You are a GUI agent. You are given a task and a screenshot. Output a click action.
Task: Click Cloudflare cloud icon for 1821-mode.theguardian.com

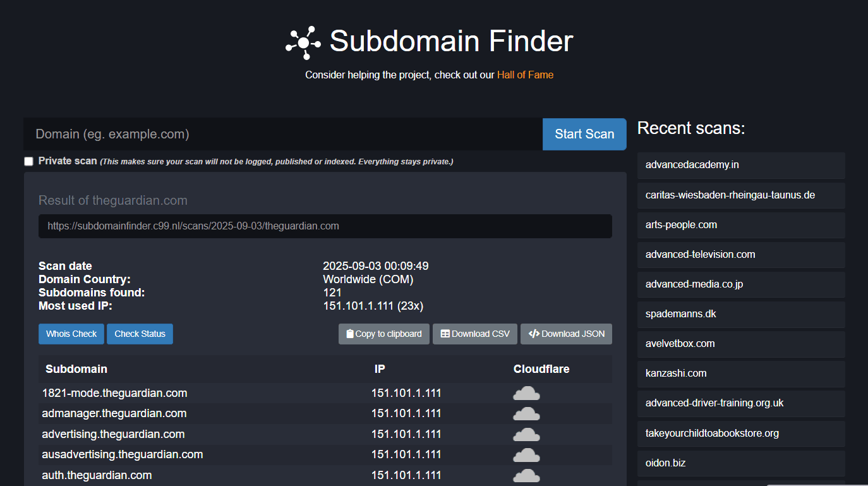click(526, 394)
